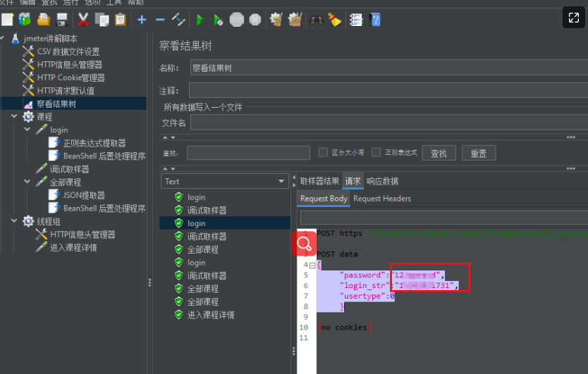The image size is (588, 374).
Task: Clear results with single broom-gear icon
Action: [276, 20]
